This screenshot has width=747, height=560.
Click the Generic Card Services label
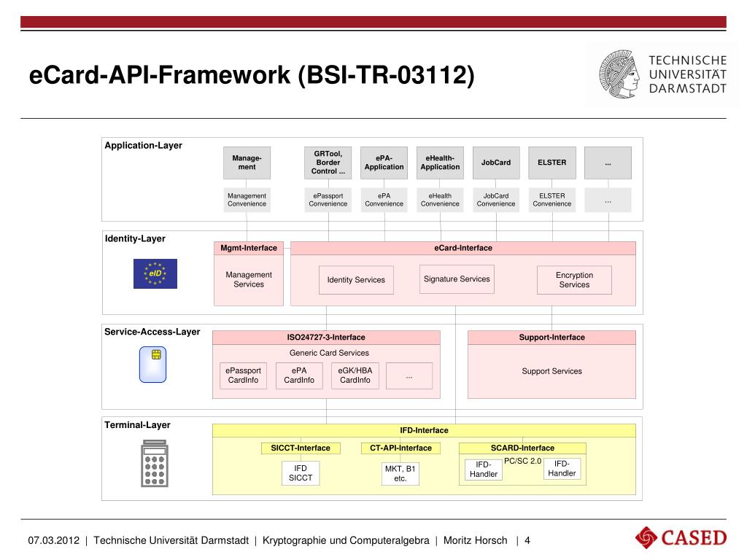(x=329, y=354)
